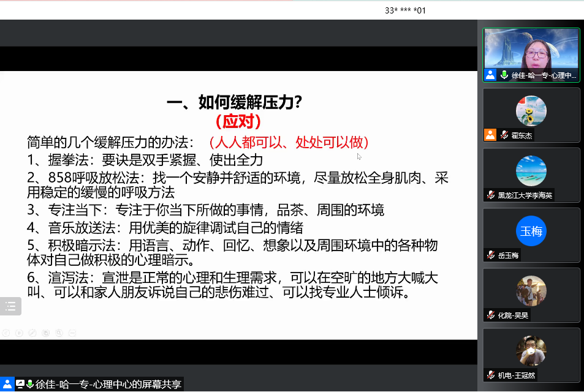Click 徐佳-哈一专-心理中心的屏幕共享 label
The image size is (584, 392).
click(x=108, y=384)
